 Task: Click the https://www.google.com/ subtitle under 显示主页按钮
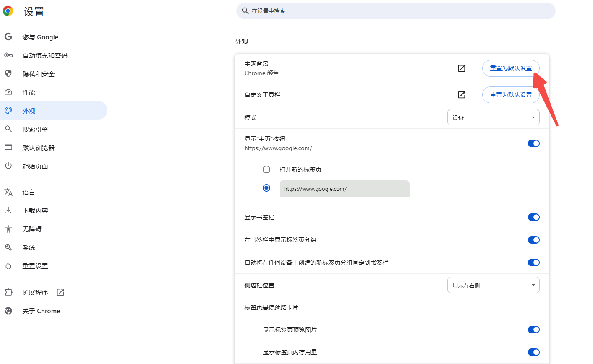278,148
